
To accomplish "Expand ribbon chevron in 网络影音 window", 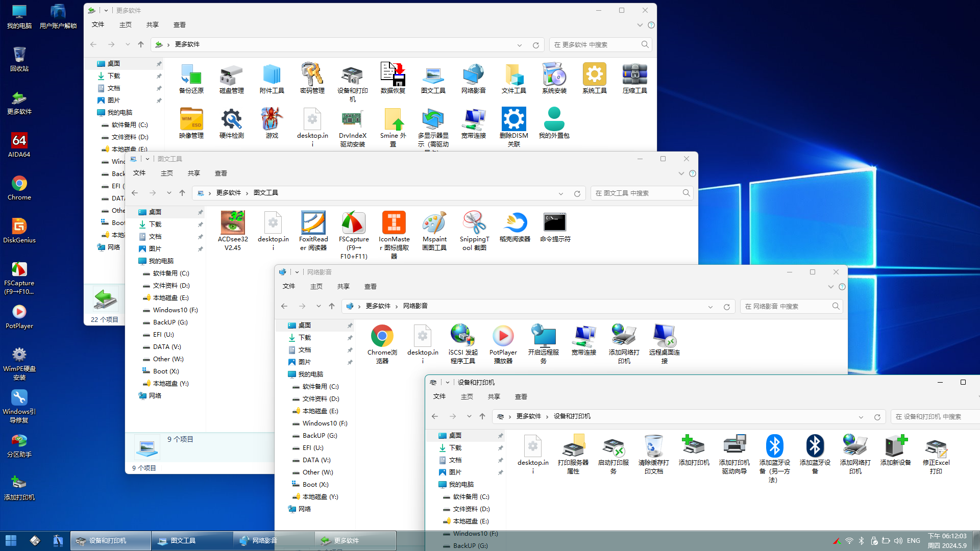I will [830, 287].
